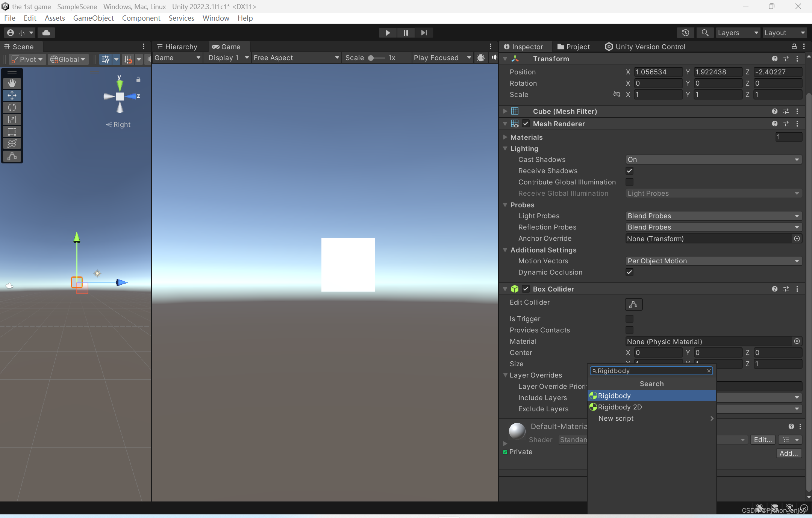
Task: Toggle Is Trigger on Box Collider
Action: (x=629, y=319)
